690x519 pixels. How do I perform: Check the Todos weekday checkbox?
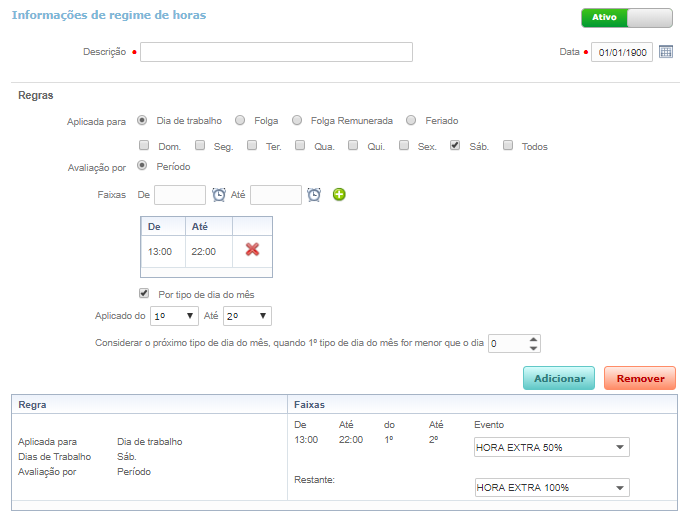point(508,146)
